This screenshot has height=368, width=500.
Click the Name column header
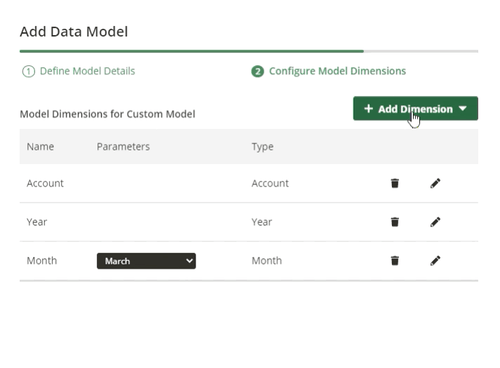pos(40,147)
